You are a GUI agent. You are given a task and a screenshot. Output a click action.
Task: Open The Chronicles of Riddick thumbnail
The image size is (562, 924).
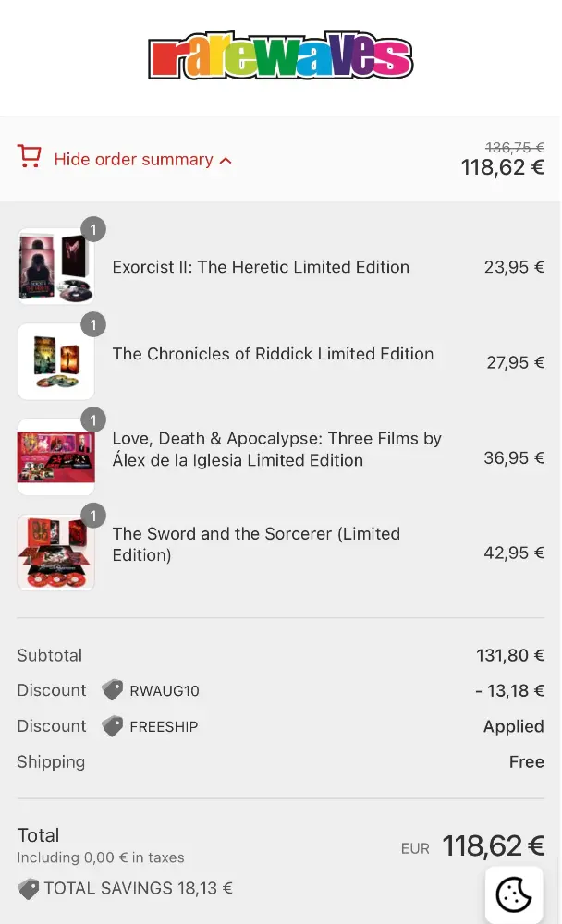55,362
